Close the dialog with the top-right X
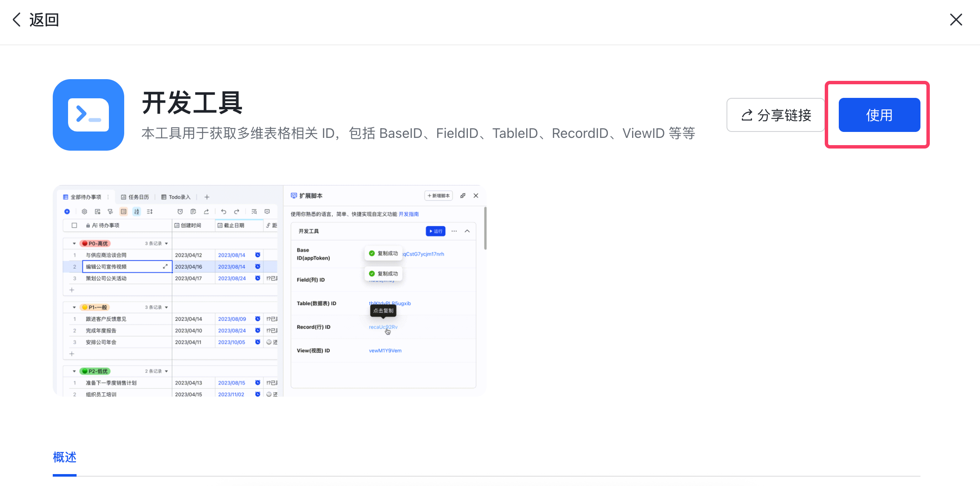 (x=956, y=20)
